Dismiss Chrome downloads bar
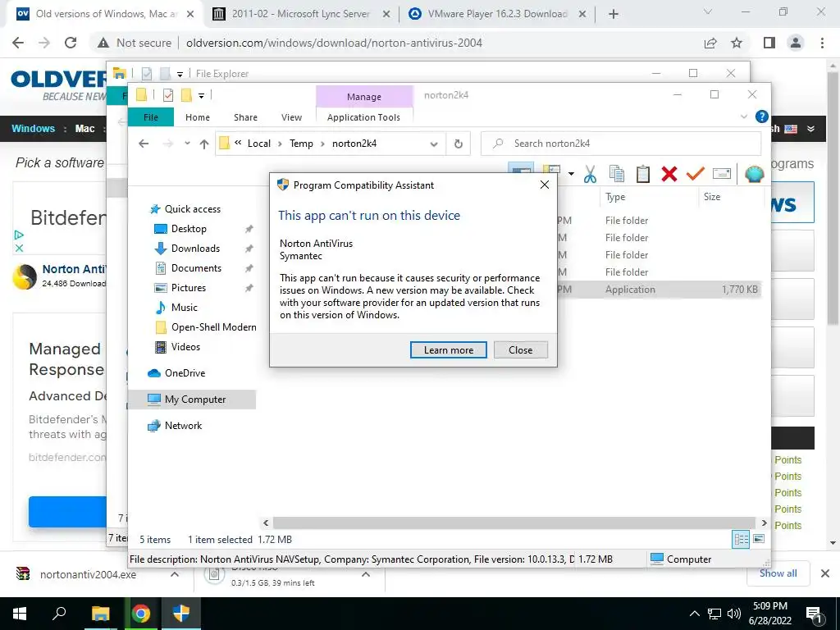This screenshot has width=840, height=630. coord(825,573)
